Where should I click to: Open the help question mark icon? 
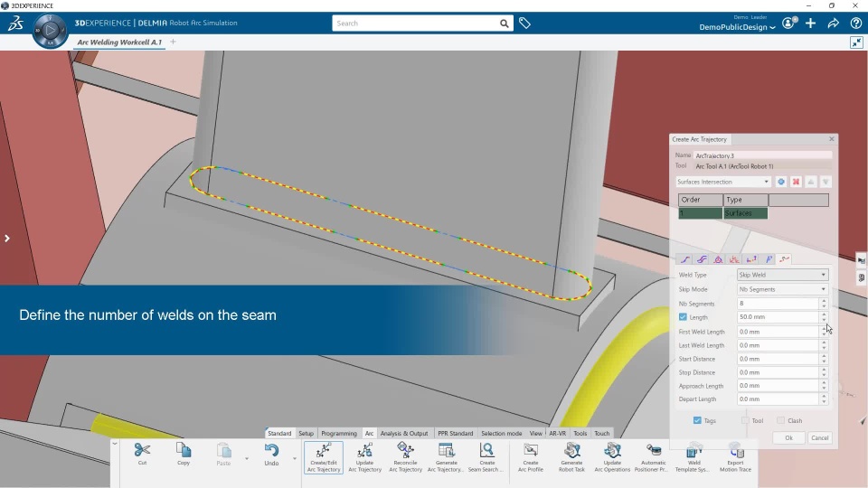pos(856,23)
